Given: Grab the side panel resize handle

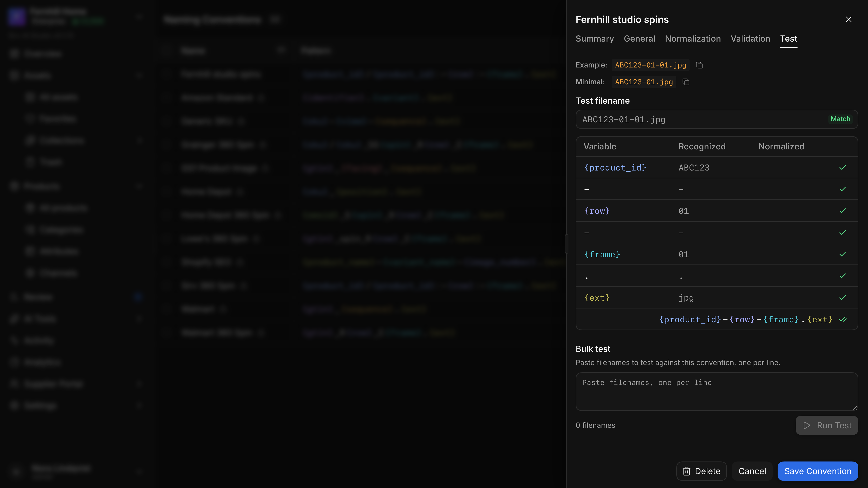Looking at the screenshot, I should (566, 244).
